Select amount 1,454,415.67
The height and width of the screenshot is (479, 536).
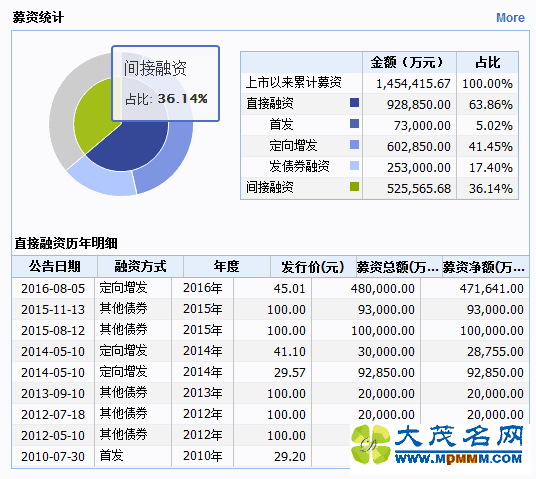(413, 84)
